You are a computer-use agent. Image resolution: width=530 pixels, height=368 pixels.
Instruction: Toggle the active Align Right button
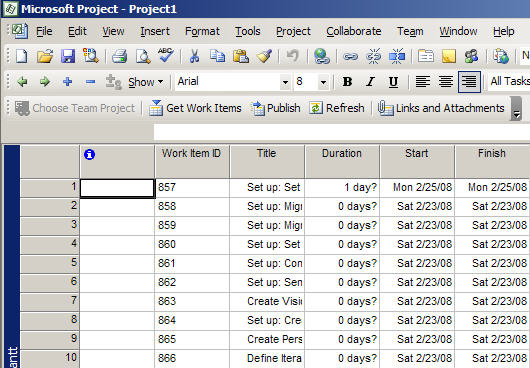tap(469, 81)
